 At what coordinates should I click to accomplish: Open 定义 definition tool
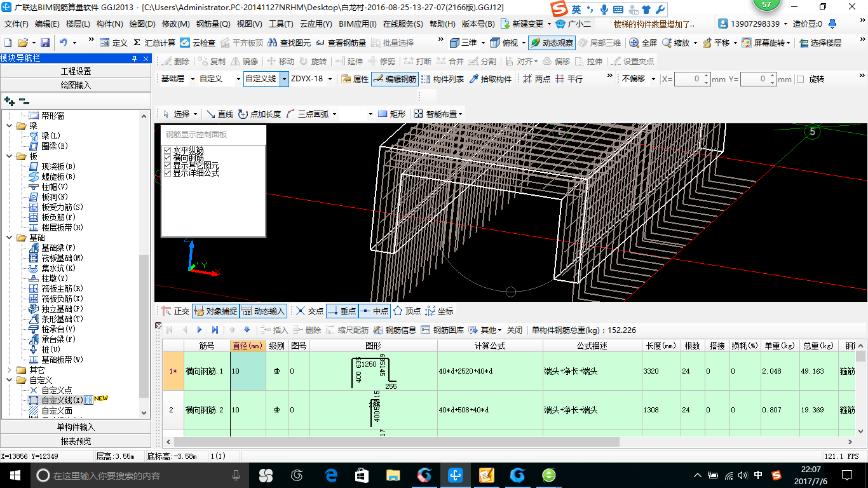(114, 43)
